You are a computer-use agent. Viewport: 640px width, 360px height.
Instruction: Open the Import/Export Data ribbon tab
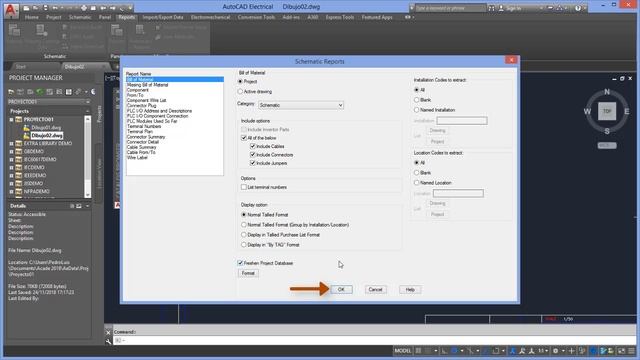[163, 18]
